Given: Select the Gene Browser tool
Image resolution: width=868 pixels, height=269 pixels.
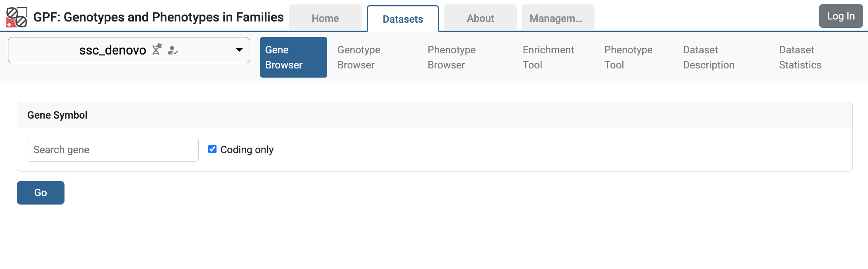Looking at the screenshot, I should click(293, 57).
